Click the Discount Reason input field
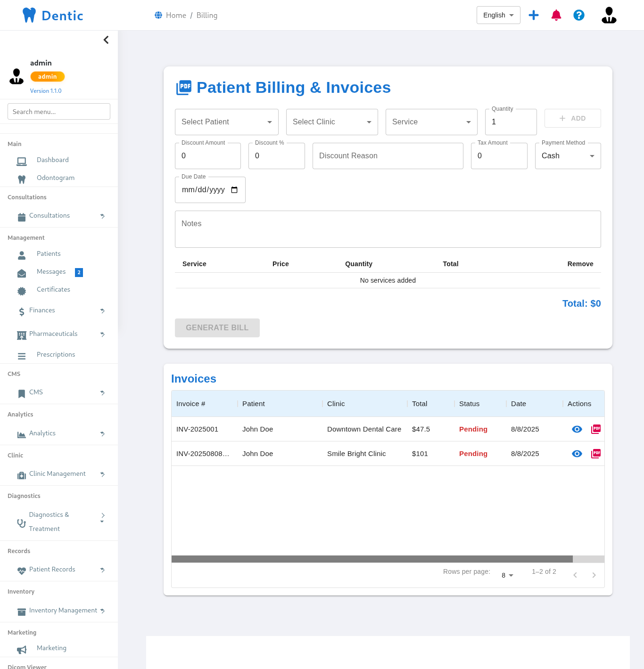The height and width of the screenshot is (669, 644). (x=388, y=156)
